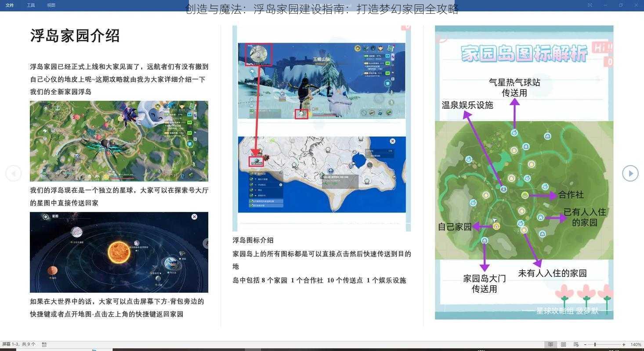Click the 合作社 label in infographic
This screenshot has height=351, width=644.
[571, 194]
